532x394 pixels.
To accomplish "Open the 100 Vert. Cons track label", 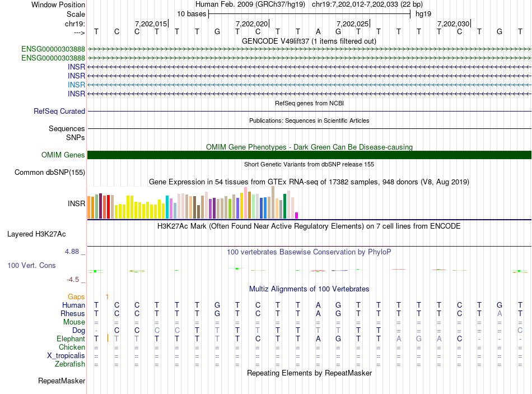I will click(x=31, y=265).
